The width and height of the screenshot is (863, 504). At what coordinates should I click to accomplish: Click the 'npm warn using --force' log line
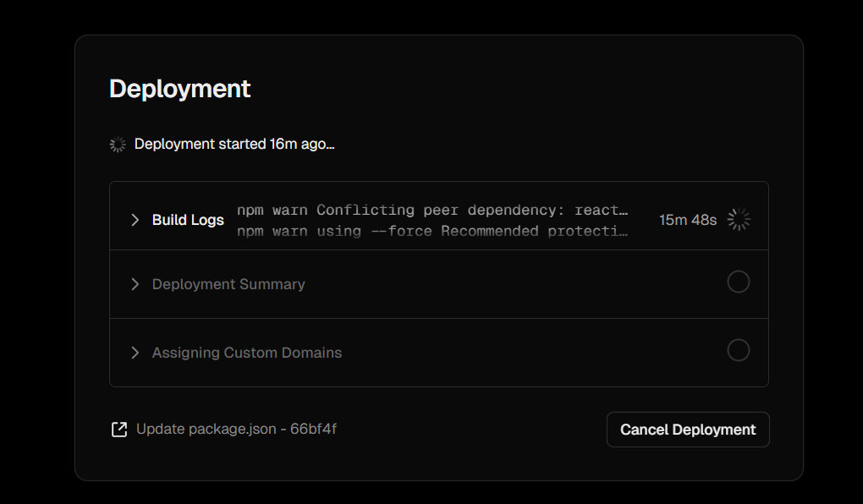click(432, 231)
